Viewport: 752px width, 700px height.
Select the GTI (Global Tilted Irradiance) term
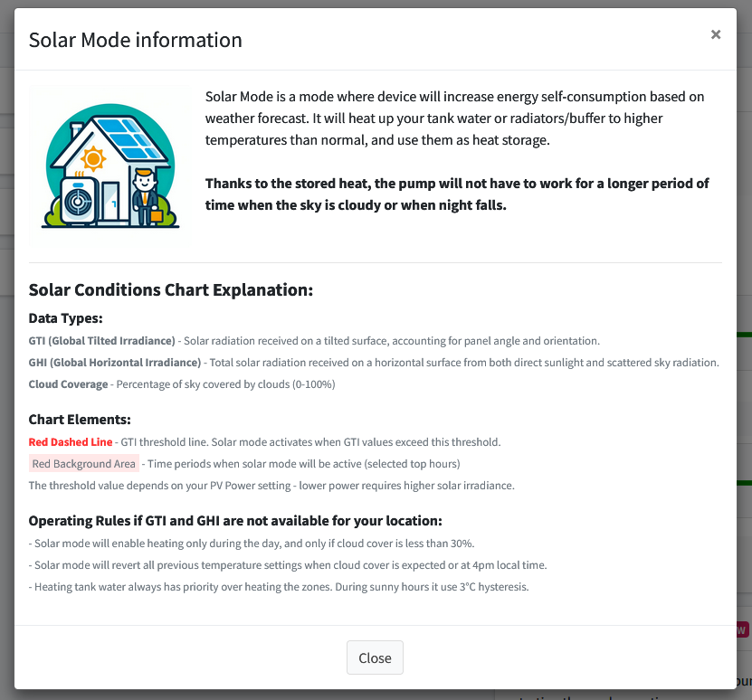[102, 341]
